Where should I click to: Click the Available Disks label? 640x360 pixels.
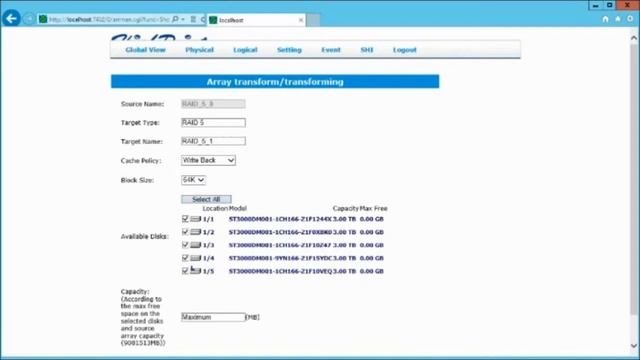tap(144, 237)
